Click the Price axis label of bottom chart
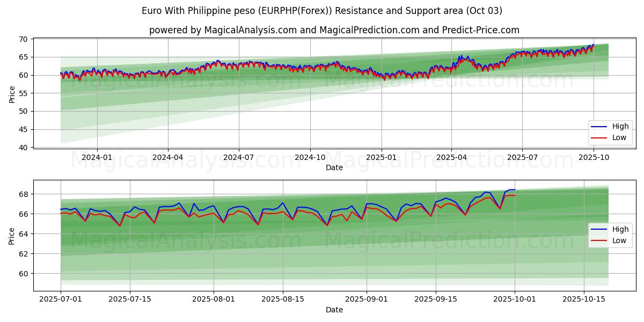This screenshot has width=644, height=322. (x=12, y=235)
